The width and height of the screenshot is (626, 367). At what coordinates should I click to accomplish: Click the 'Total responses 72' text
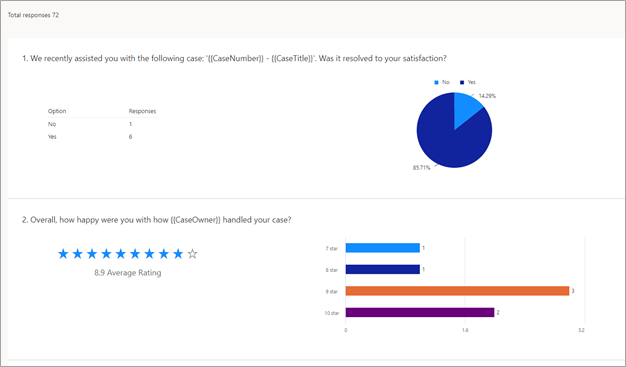(33, 15)
